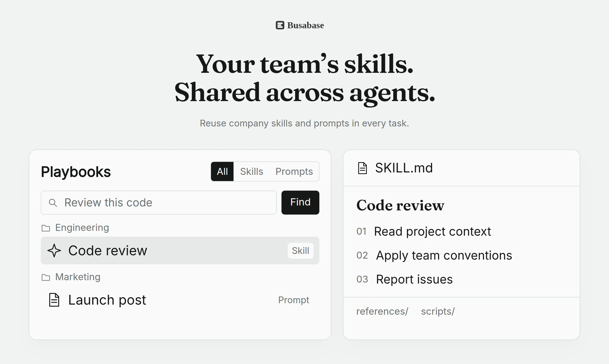Image resolution: width=609 pixels, height=364 pixels.
Task: Click the Skill badge on Code review
Action: click(301, 251)
